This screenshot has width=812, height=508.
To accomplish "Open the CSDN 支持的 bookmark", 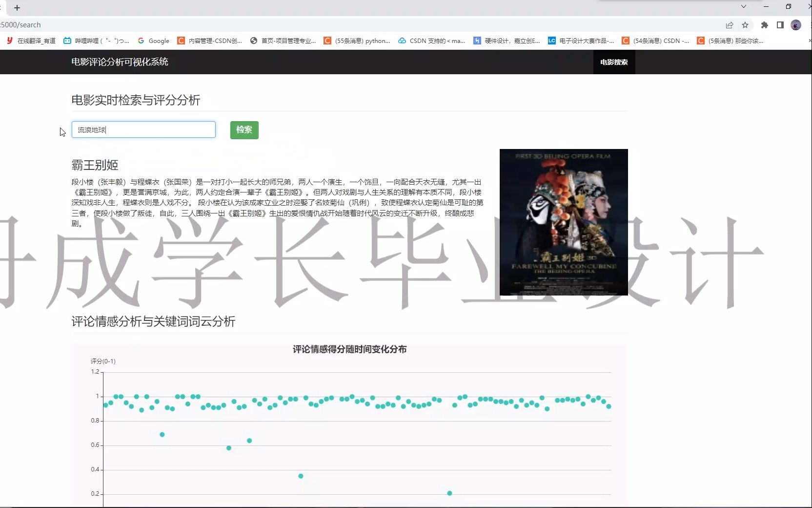I will 432,41.
